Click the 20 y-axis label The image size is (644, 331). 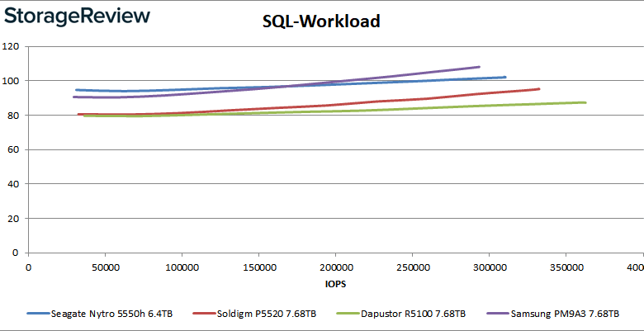[12, 219]
